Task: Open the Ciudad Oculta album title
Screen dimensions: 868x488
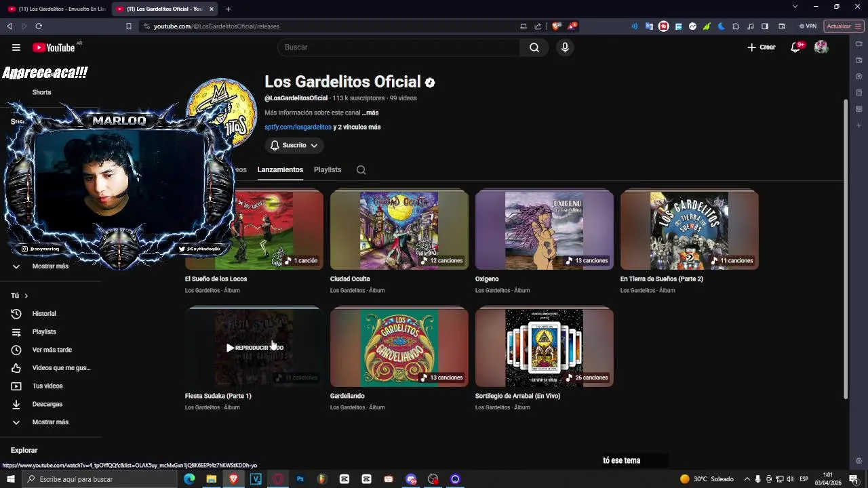Action: [x=350, y=279]
